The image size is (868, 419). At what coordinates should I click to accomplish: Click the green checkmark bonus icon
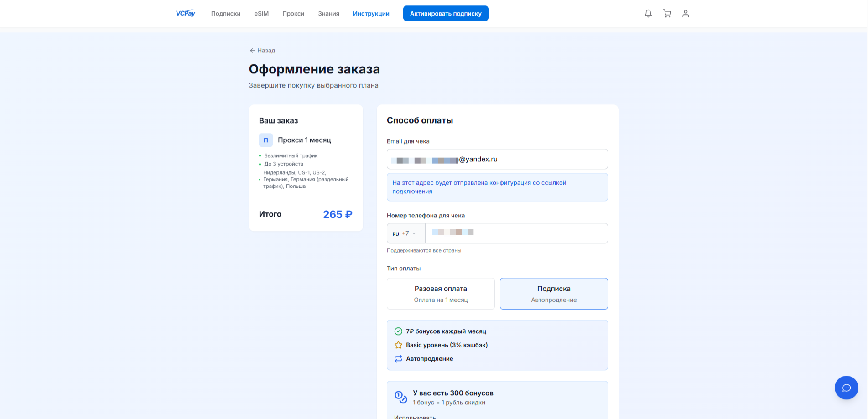click(x=398, y=331)
